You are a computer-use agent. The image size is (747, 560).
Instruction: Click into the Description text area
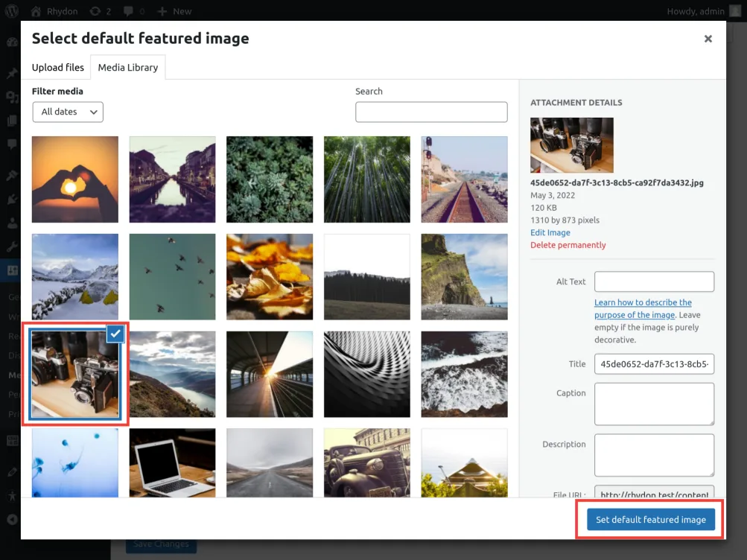pyautogui.click(x=654, y=455)
